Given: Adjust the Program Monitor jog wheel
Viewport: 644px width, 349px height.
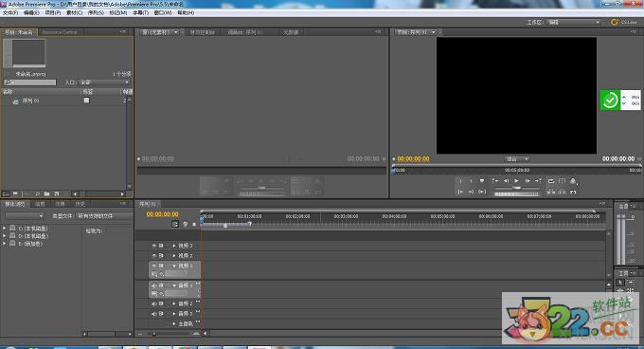Looking at the screenshot, I should click(x=517, y=194).
